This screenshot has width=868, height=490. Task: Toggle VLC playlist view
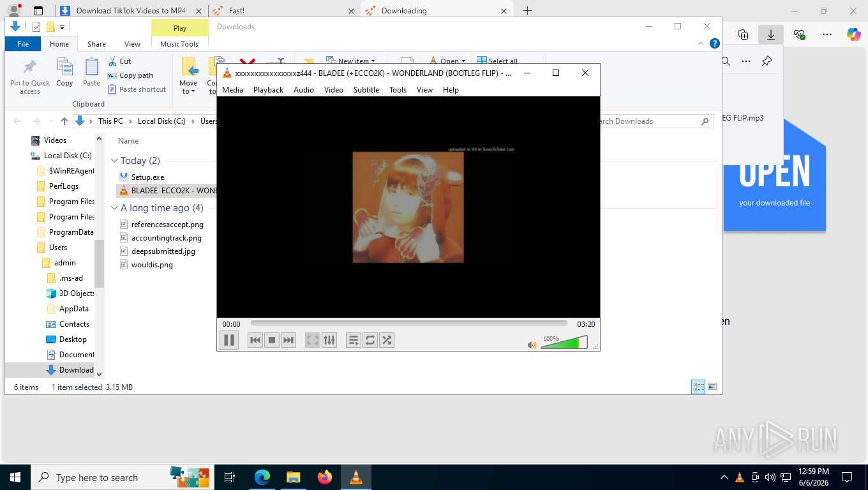click(x=353, y=340)
